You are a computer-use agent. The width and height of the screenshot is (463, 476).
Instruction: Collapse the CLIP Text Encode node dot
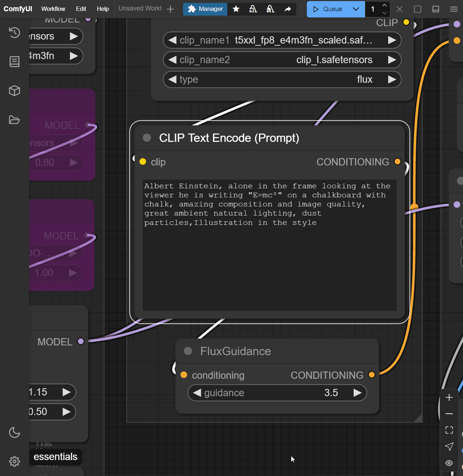(147, 138)
